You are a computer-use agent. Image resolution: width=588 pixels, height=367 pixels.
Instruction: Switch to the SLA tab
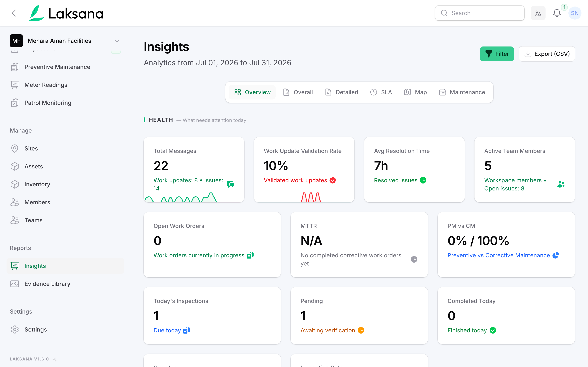pyautogui.click(x=381, y=92)
